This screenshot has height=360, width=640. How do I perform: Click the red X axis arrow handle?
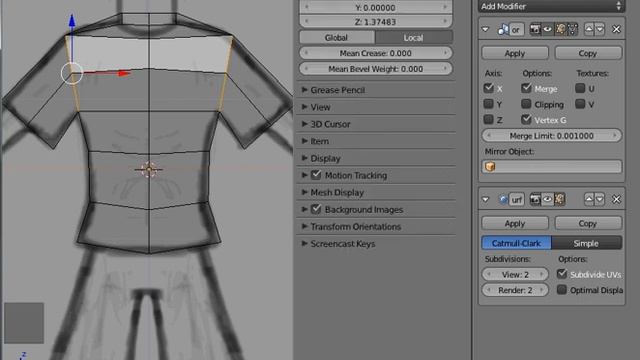[x=123, y=73]
